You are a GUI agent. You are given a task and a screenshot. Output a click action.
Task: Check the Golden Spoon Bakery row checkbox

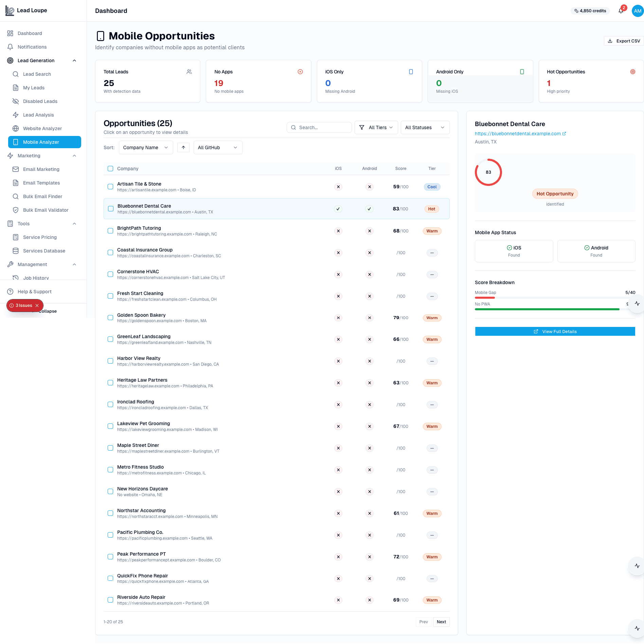[x=110, y=318]
